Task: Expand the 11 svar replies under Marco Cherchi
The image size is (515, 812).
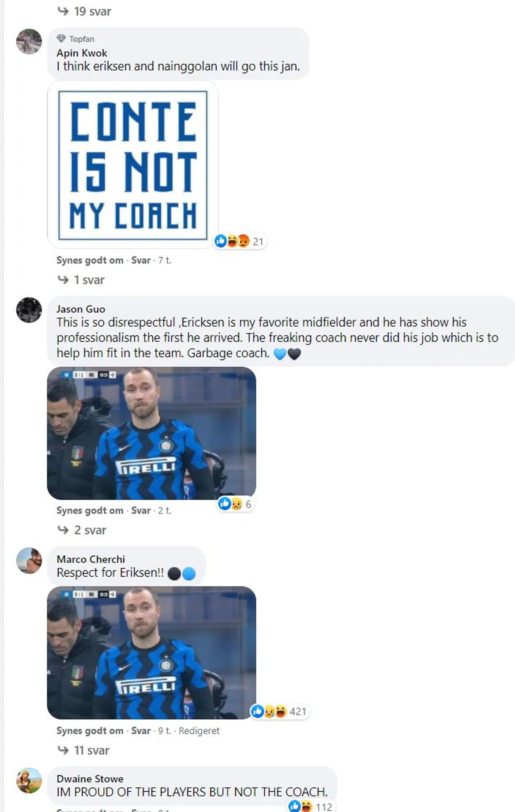Action: click(83, 750)
